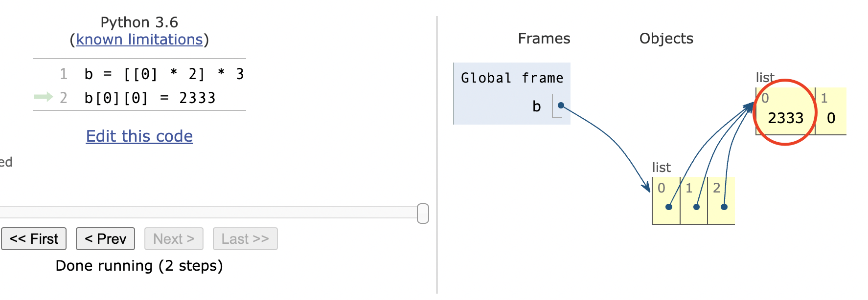This screenshot has height=300, width=868.
Task: Open the known limitations link
Action: point(139,40)
